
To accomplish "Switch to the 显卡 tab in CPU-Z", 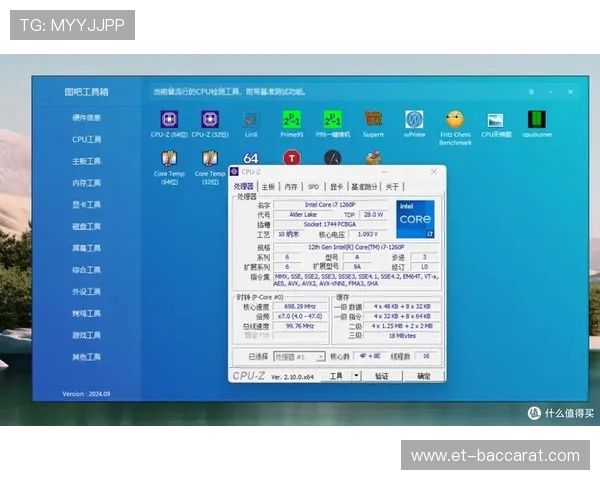I will 336,187.
